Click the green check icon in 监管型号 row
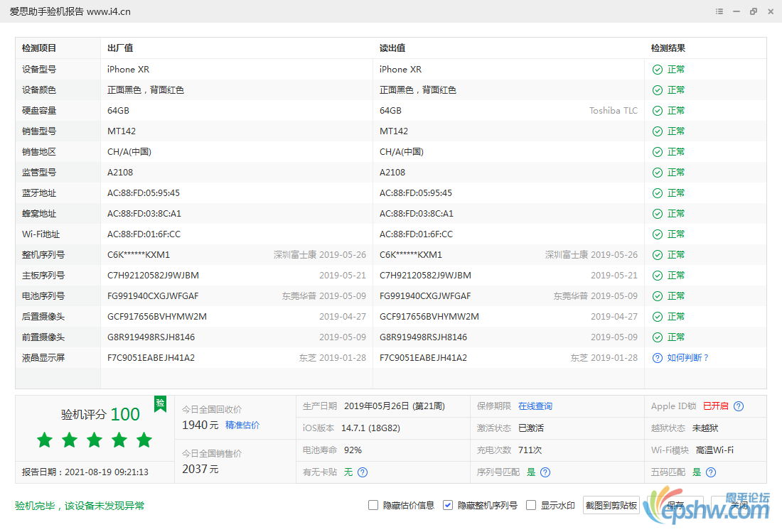Viewport: 782px width, 532px height. coord(658,173)
